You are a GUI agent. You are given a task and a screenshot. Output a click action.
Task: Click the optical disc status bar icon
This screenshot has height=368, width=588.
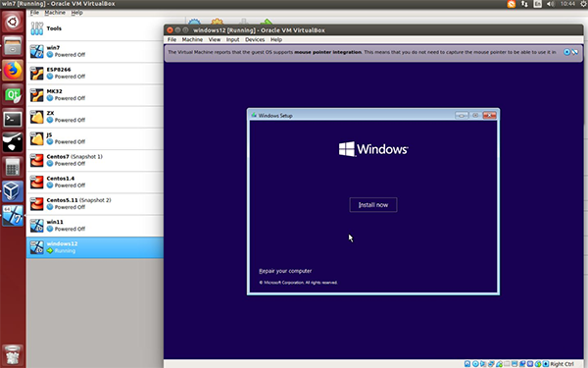point(475,364)
